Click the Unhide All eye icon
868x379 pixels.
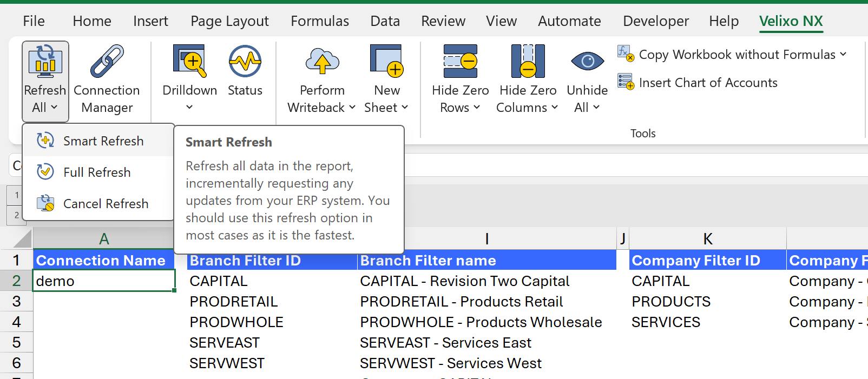pyautogui.click(x=588, y=61)
